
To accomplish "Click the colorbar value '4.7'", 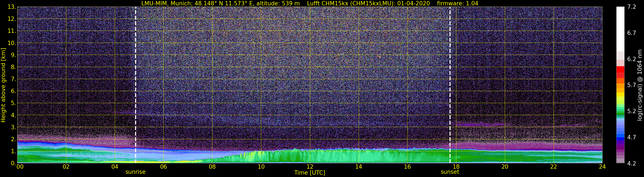I will [632, 137].
